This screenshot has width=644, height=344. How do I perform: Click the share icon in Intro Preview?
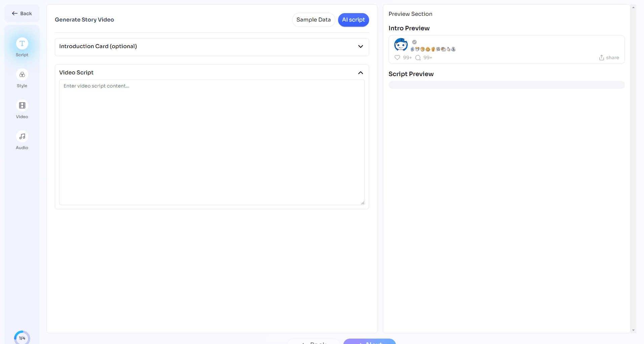click(601, 58)
